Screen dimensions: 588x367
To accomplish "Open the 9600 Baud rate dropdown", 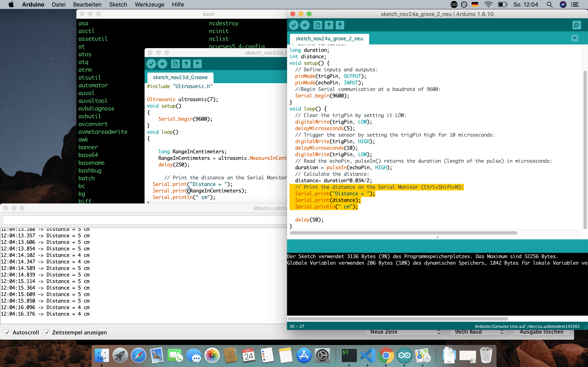I will 477,332.
